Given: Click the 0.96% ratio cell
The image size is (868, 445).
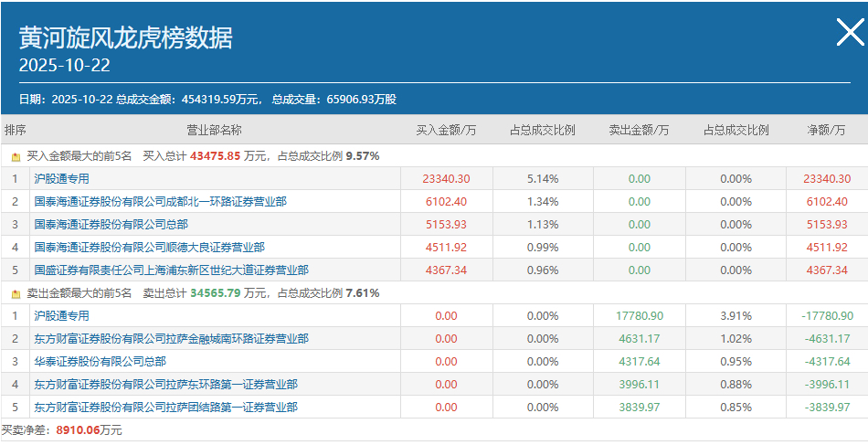Looking at the screenshot, I should click(x=543, y=270).
